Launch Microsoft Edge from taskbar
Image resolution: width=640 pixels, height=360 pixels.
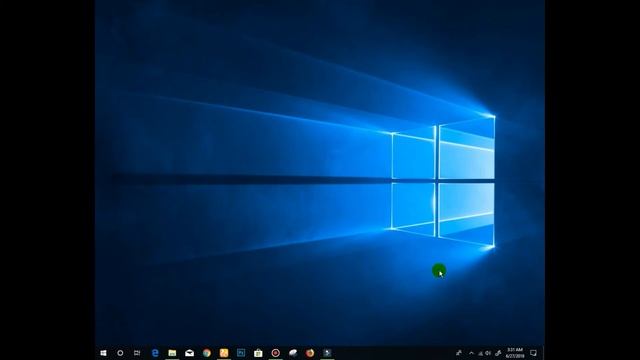click(x=155, y=353)
